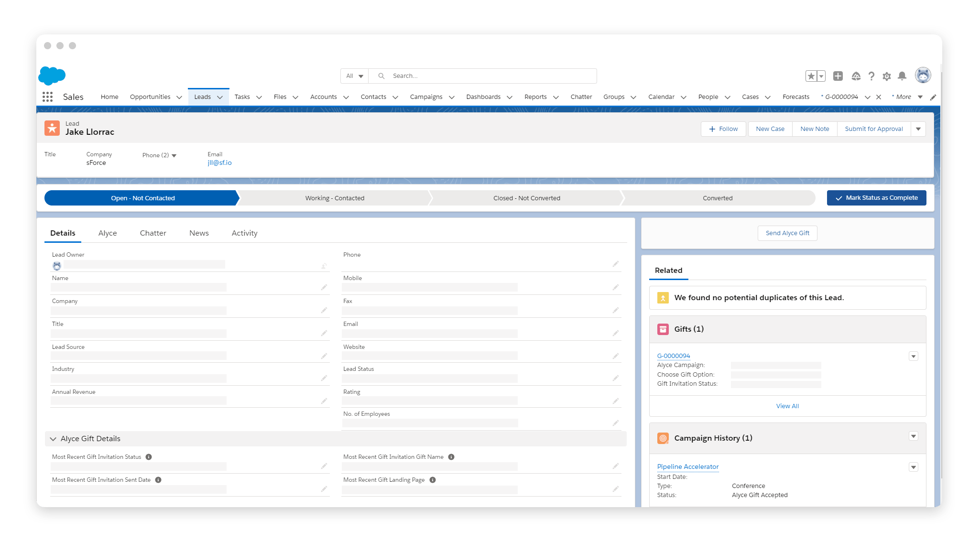Screen dimensions: 980x542
Task: Open the Help question mark icon
Action: tap(871, 76)
